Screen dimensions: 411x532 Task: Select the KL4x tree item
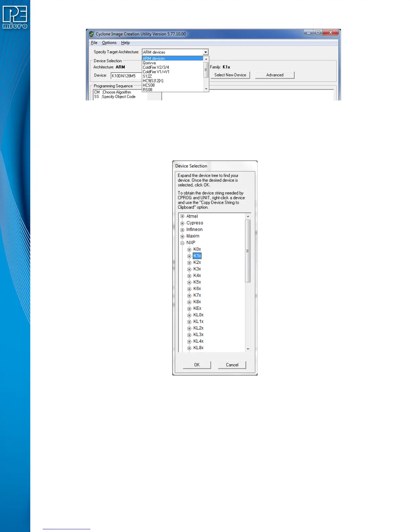point(198,341)
